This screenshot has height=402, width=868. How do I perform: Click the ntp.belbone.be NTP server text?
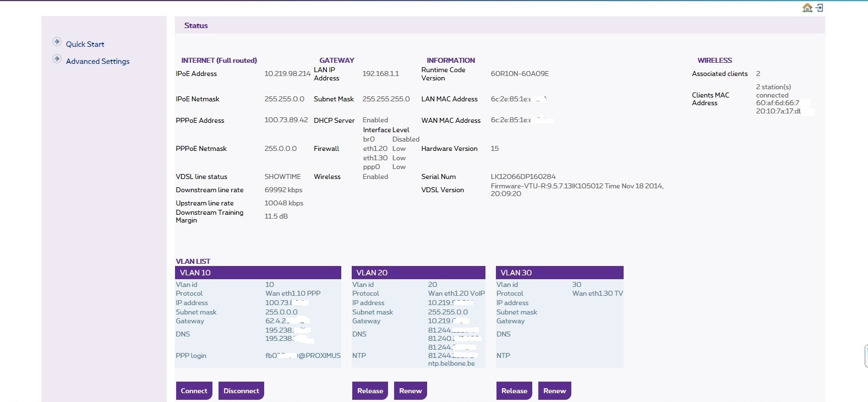451,363
